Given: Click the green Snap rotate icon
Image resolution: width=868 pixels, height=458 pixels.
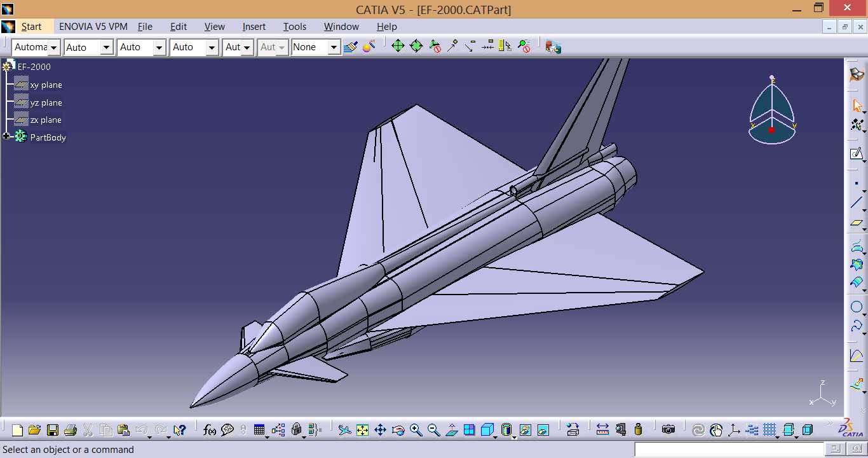Looking at the screenshot, I should 416,46.
